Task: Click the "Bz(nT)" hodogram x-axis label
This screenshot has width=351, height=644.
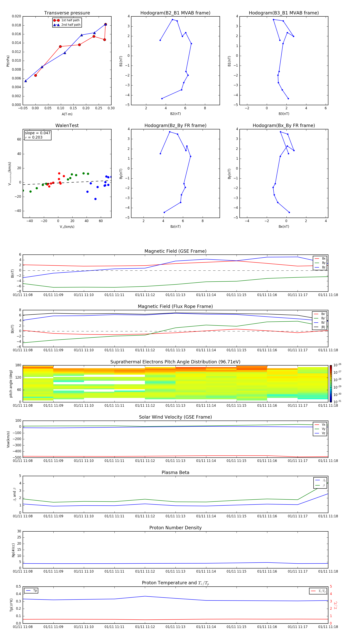Action: click(x=175, y=227)
